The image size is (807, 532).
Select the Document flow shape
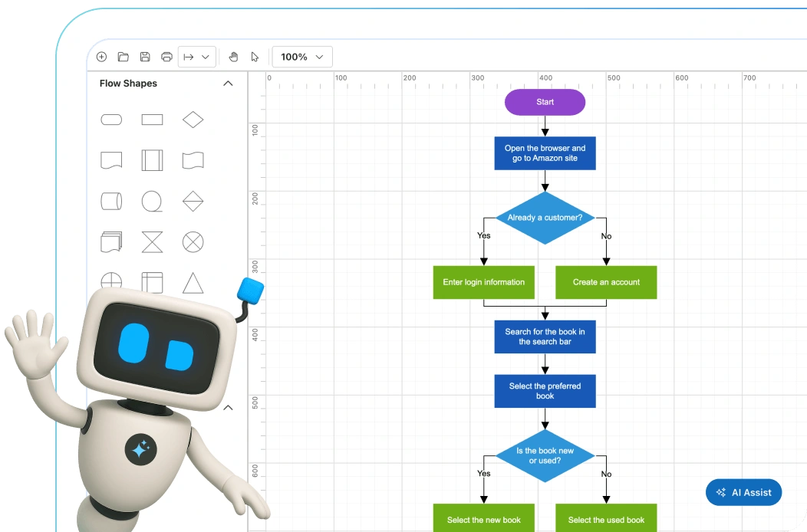tap(111, 160)
